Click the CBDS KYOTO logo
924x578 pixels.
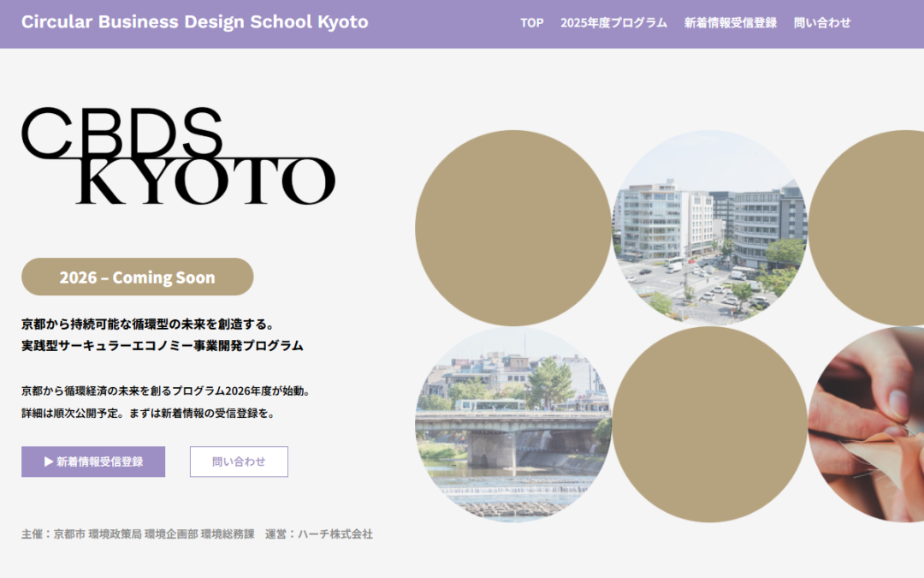pyautogui.click(x=179, y=156)
